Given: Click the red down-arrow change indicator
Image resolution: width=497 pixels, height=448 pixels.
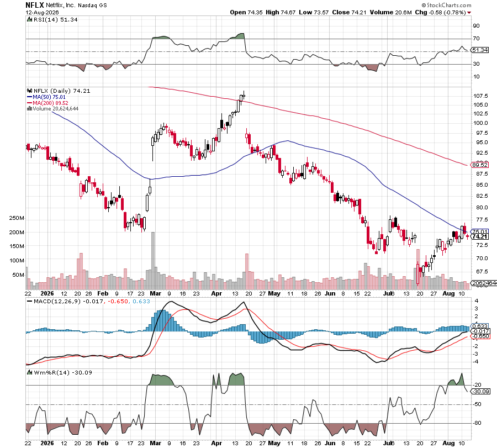Looking at the screenshot, I should click(x=469, y=13).
